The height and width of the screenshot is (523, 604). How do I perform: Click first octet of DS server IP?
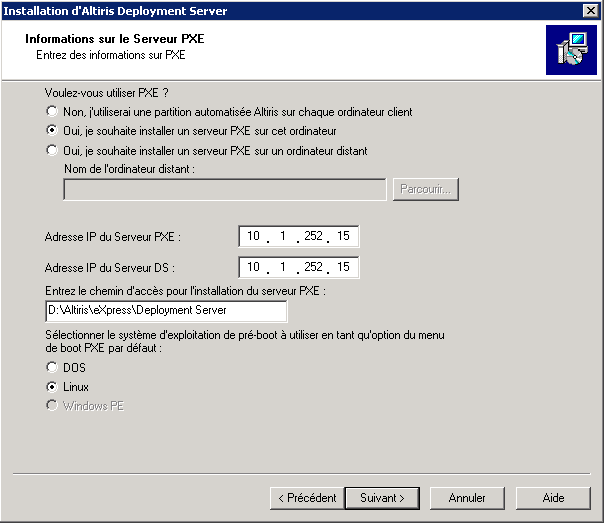(254, 268)
